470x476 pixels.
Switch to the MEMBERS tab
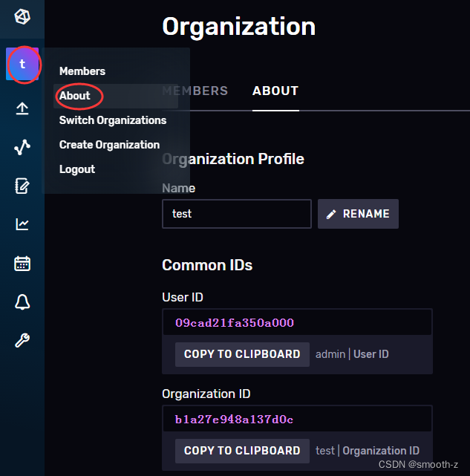pyautogui.click(x=195, y=91)
